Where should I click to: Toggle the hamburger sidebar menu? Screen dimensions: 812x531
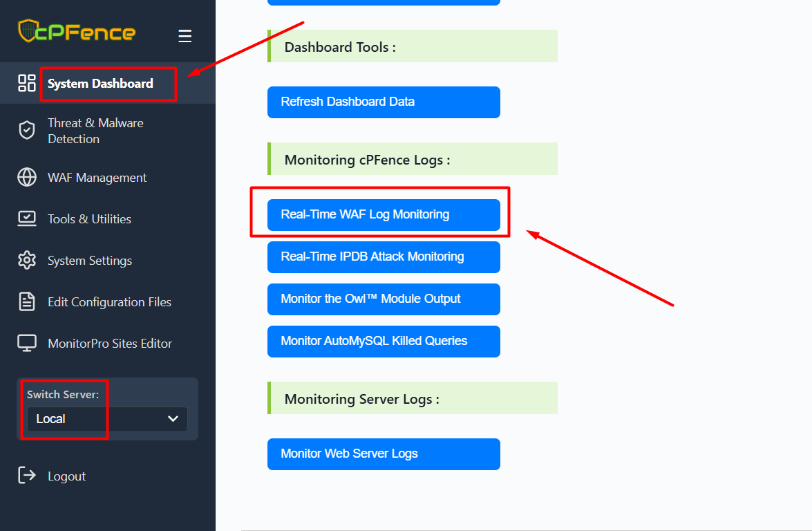(185, 36)
